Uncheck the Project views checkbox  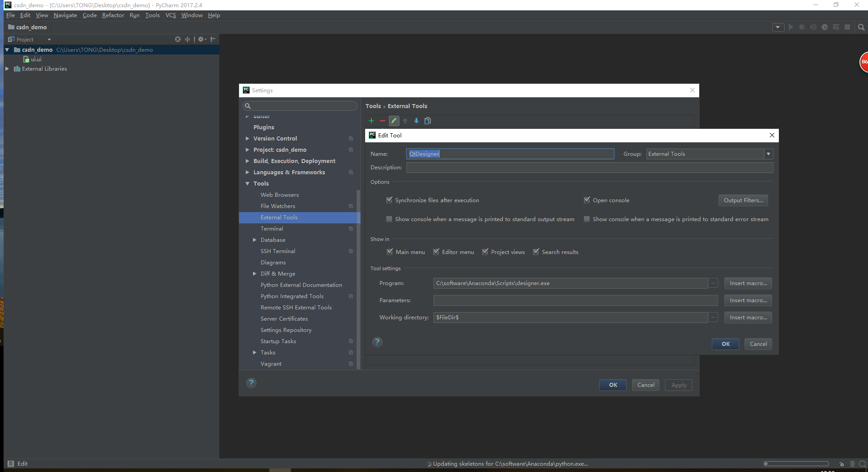point(485,252)
